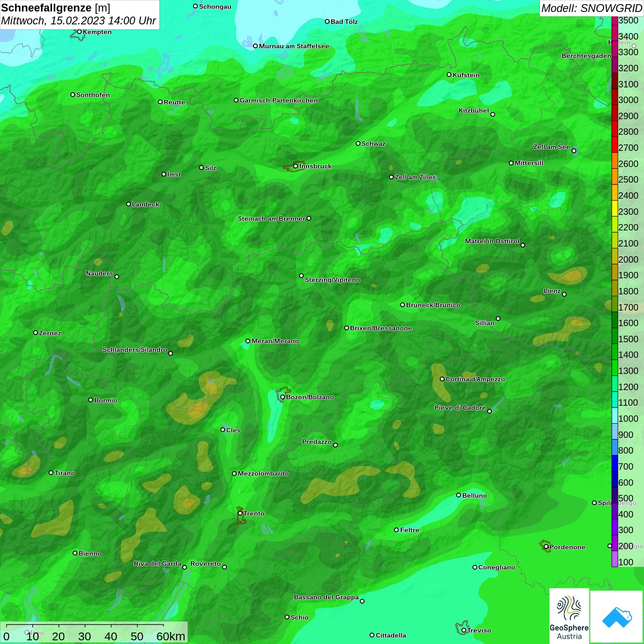Click the Meran/Merano label
Viewport: 644px width, 644px height.
(x=275, y=341)
